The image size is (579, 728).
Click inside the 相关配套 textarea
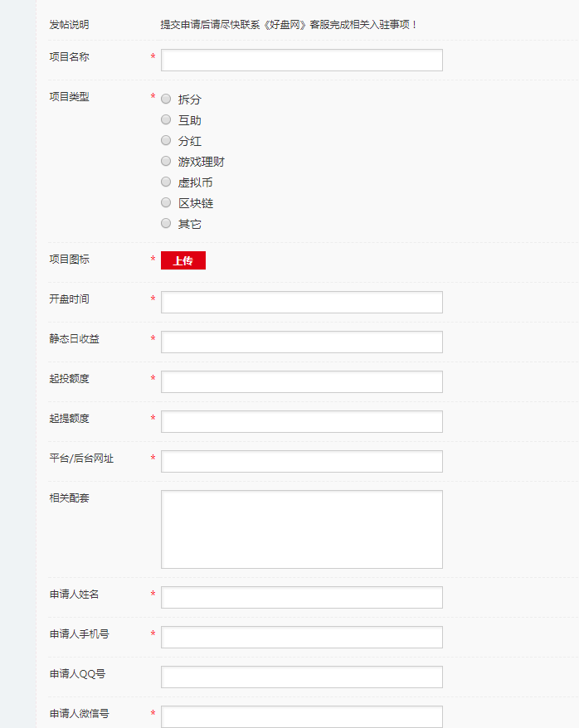[x=302, y=529]
